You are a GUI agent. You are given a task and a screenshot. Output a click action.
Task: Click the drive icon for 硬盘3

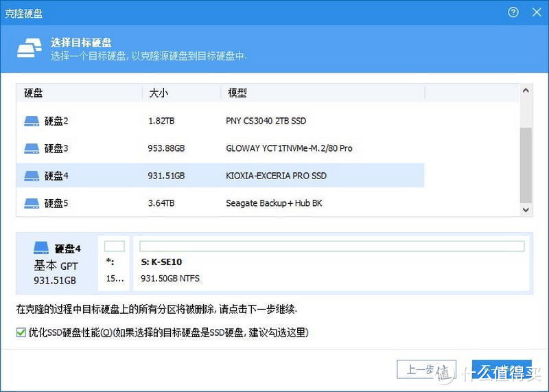pos(32,148)
